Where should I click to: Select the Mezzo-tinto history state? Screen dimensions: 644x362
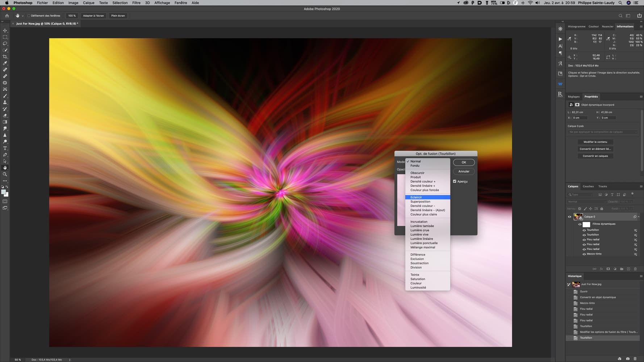[587, 303]
